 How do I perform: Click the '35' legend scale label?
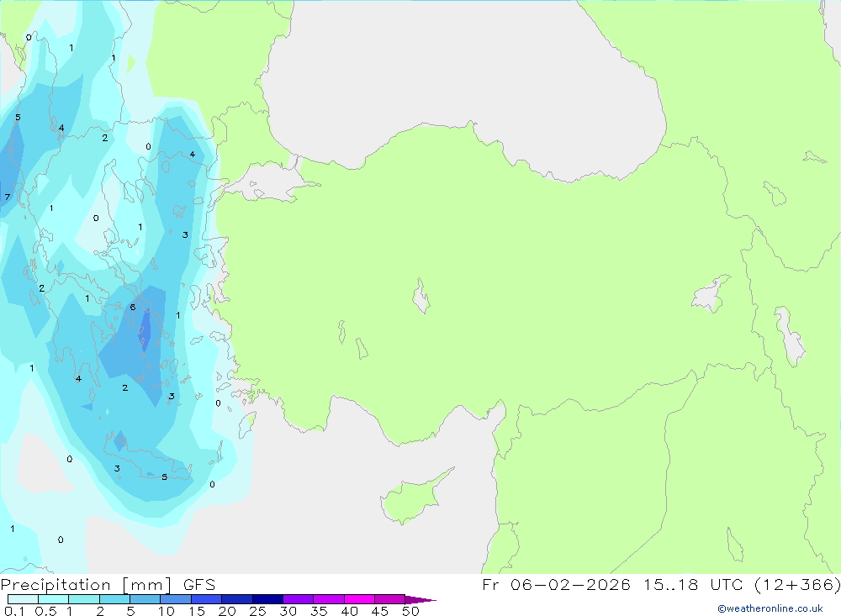coord(319,611)
